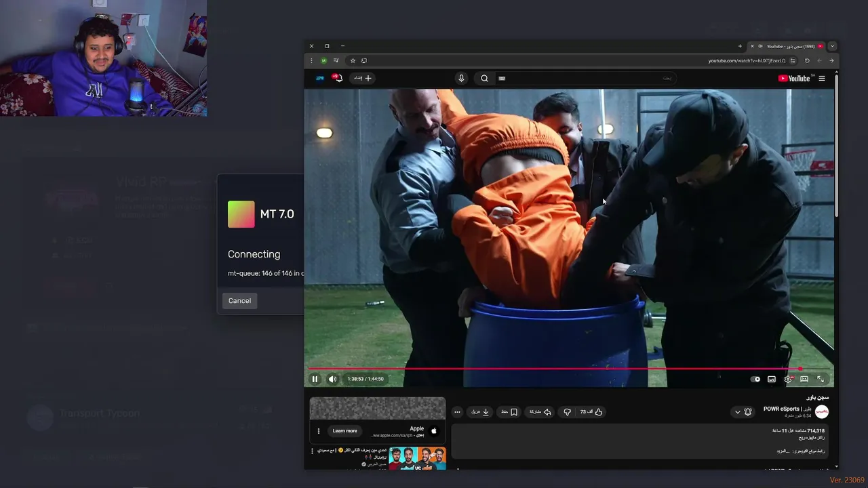Switch to theater mode in player
The width and height of the screenshot is (868, 488).
pyautogui.click(x=804, y=379)
